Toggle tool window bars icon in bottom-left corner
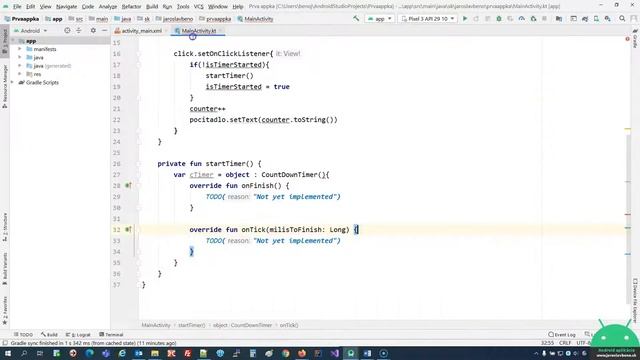This screenshot has width=640, height=360. [5, 343]
